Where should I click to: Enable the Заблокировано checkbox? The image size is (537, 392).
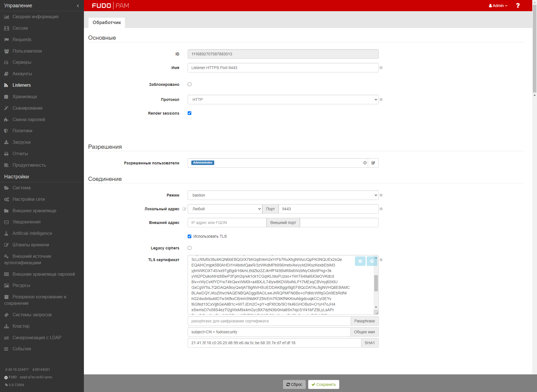click(x=189, y=84)
